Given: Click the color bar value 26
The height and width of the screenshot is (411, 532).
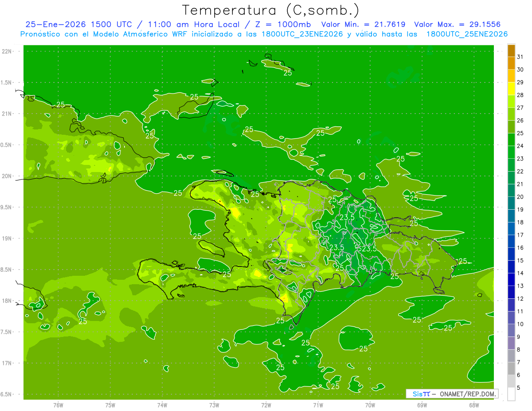Looking at the screenshot, I should 520,121.
